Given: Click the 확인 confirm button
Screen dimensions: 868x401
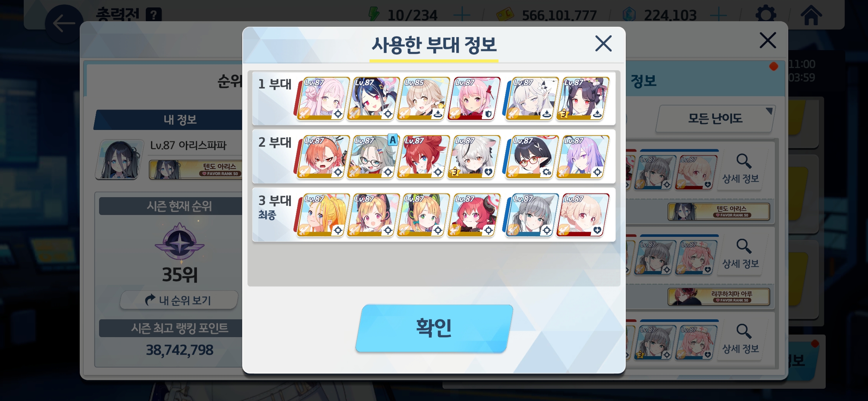Looking at the screenshot, I should [434, 328].
